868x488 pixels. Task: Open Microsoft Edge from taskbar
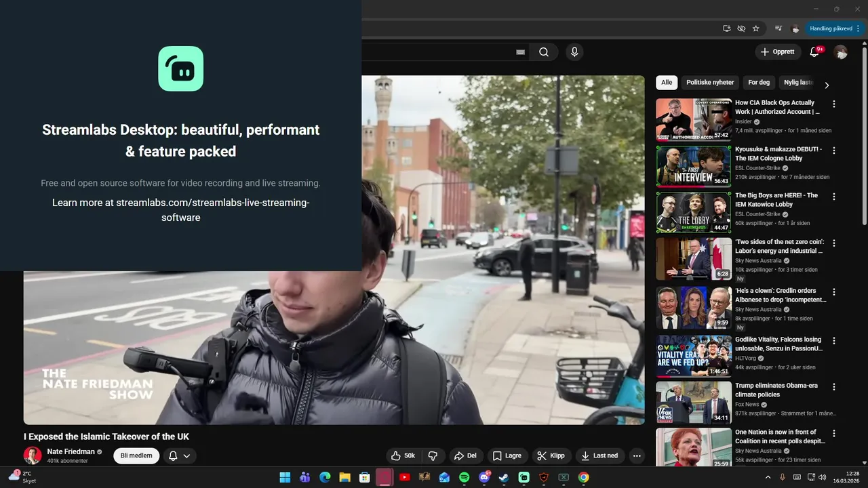point(325,477)
